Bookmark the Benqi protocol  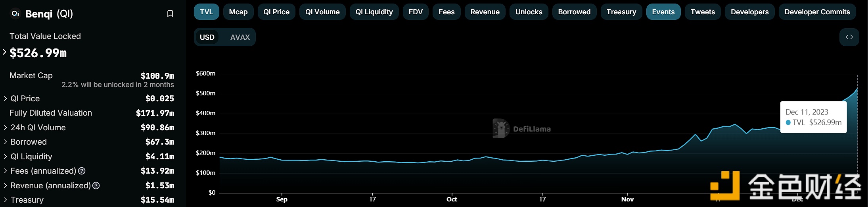click(x=170, y=14)
